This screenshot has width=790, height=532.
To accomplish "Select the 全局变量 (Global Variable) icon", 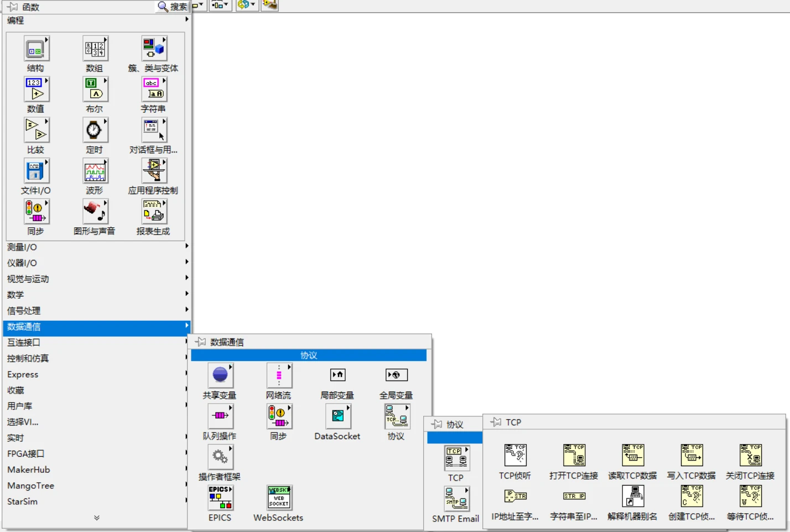I will point(396,375).
